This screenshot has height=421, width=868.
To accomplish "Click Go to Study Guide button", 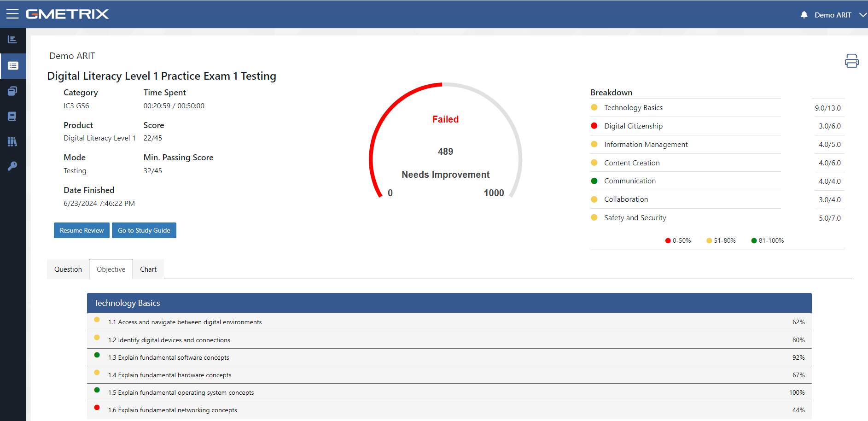I will click(144, 230).
